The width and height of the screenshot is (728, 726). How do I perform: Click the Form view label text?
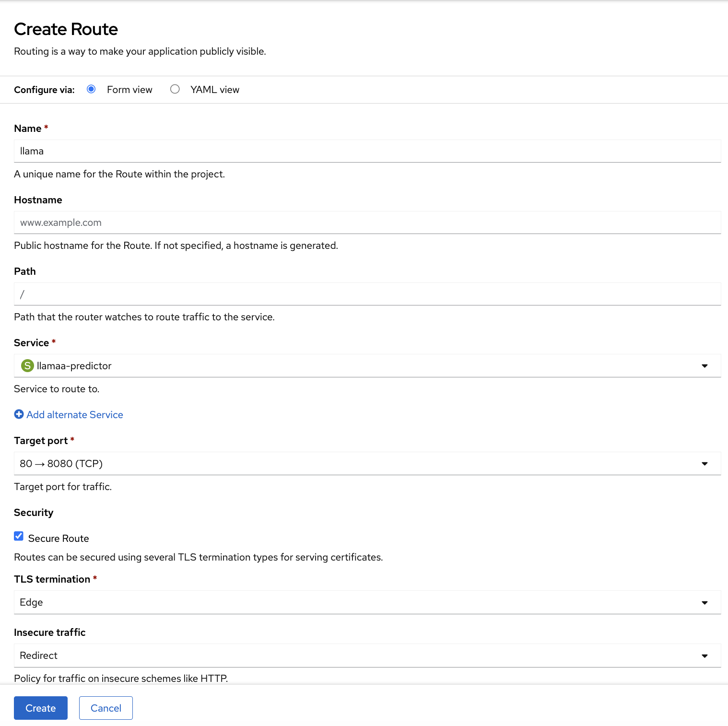129,90
